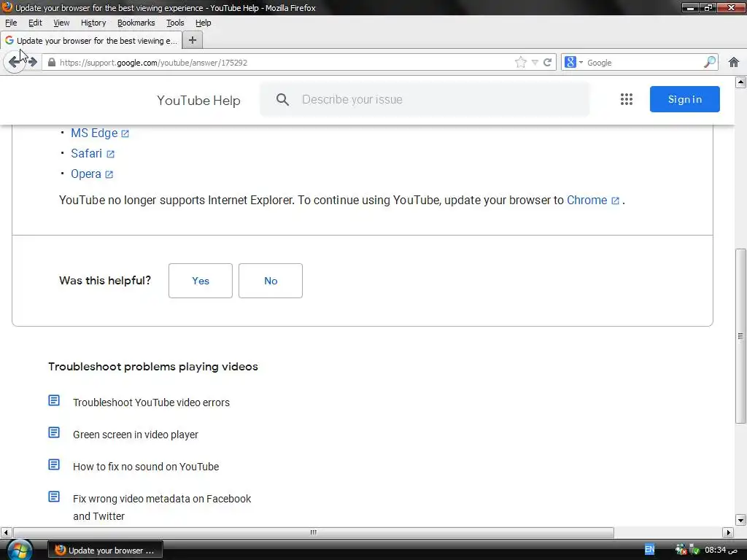The width and height of the screenshot is (747, 560).
Task: Click the padlock site identity icon
Action: click(52, 63)
